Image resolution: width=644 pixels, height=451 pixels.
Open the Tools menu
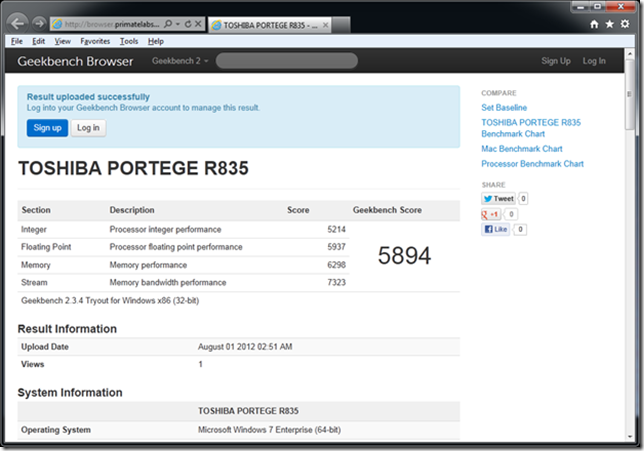[x=129, y=41]
